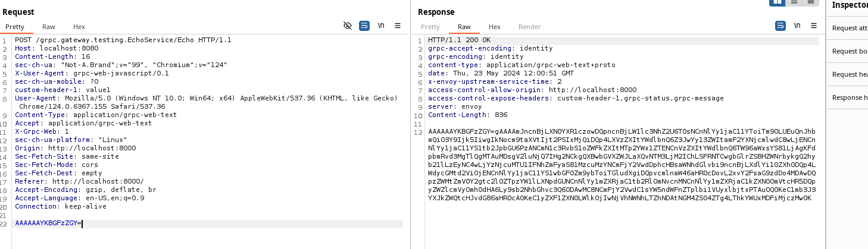This screenshot has width=868, height=249.
Task: Click the x-envoy-upstream-service-time header
Action: click(x=495, y=82)
